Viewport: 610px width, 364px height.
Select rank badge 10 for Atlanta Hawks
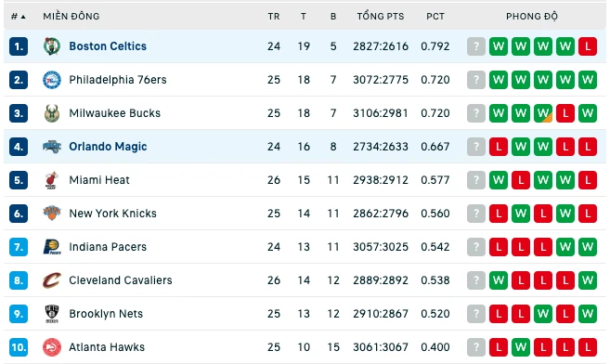19,347
